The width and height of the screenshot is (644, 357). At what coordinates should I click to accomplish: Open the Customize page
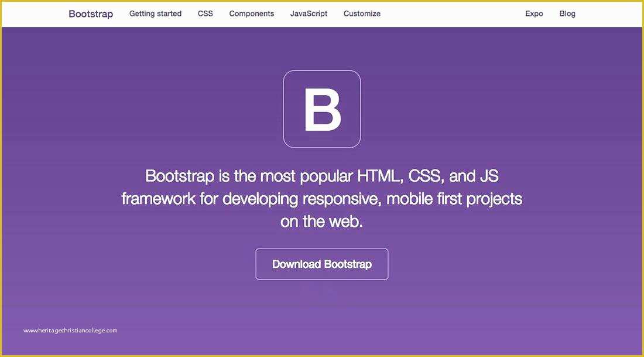click(362, 13)
